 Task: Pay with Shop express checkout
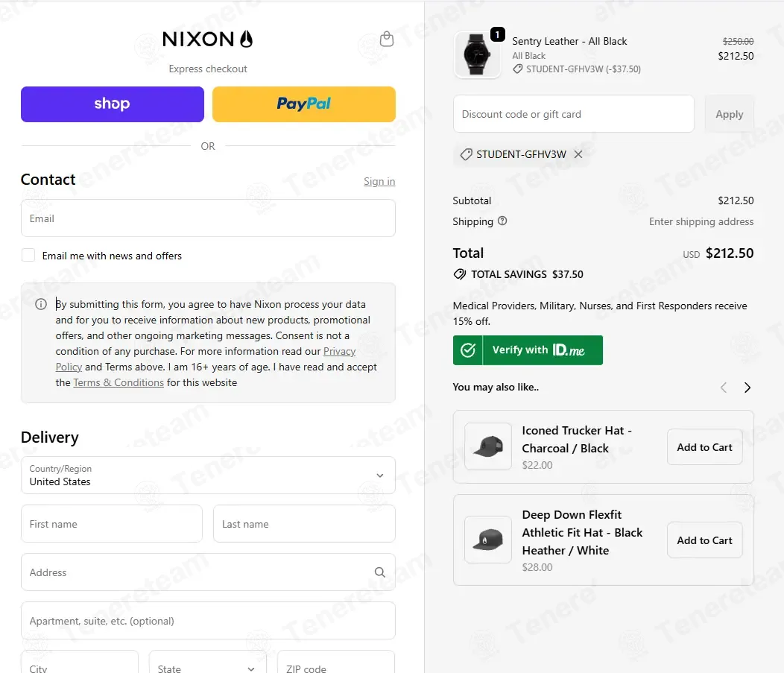[x=113, y=104]
